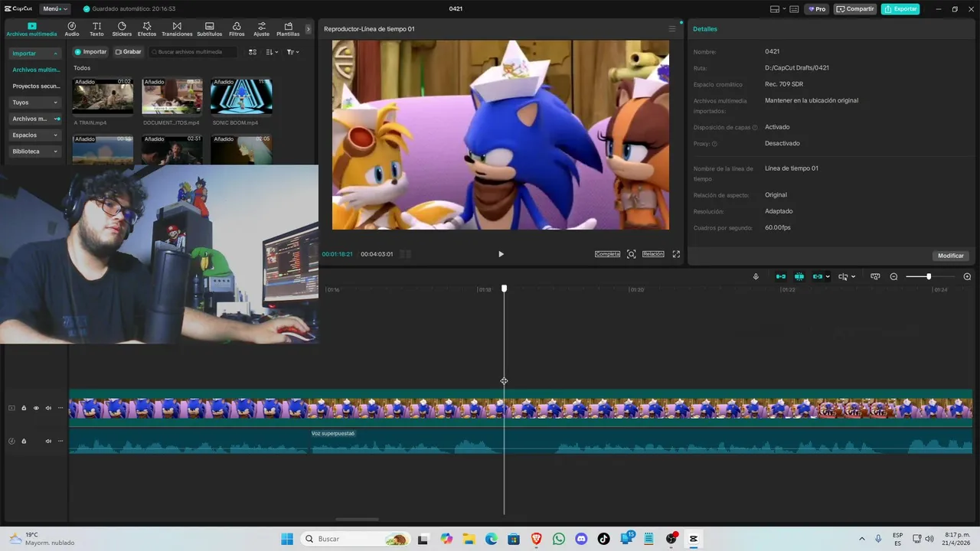Expand the Biblioteca sidebar section
This screenshot has width=980, height=551.
[x=34, y=152]
